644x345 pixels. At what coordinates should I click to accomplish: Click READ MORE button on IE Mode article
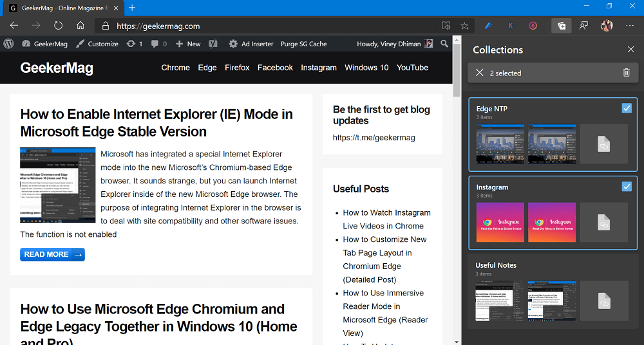tap(53, 255)
